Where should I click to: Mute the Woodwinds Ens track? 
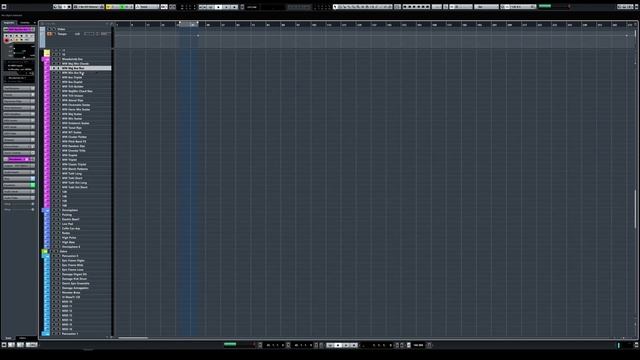pyautogui.click(x=53, y=59)
